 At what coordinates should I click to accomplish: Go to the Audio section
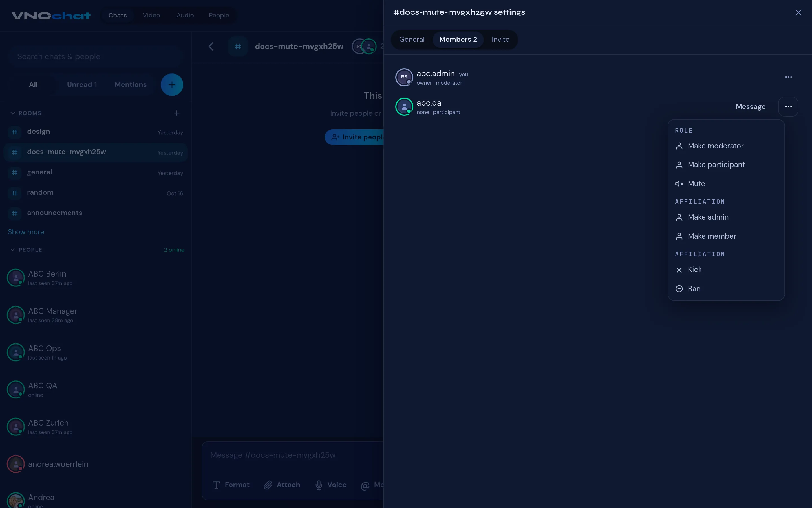click(x=185, y=16)
